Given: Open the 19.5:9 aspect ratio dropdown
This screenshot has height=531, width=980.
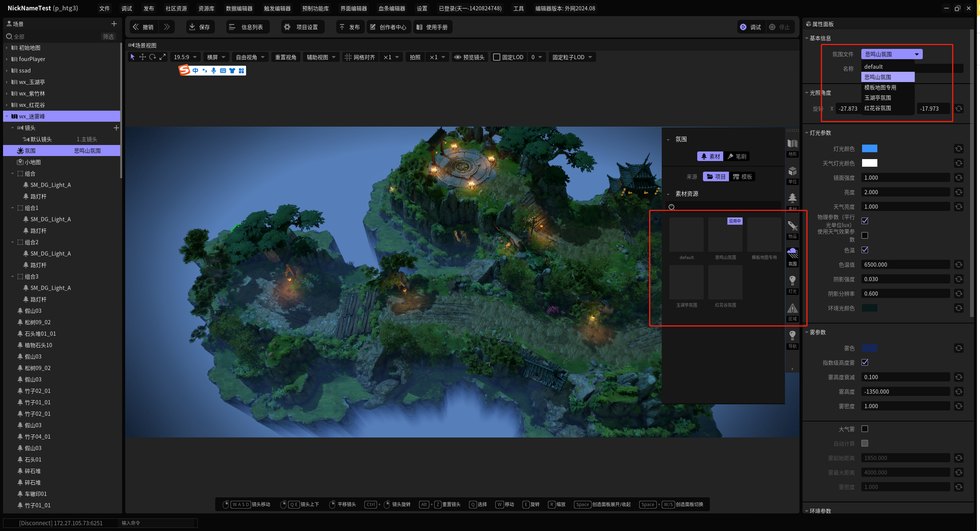Looking at the screenshot, I should pyautogui.click(x=185, y=57).
